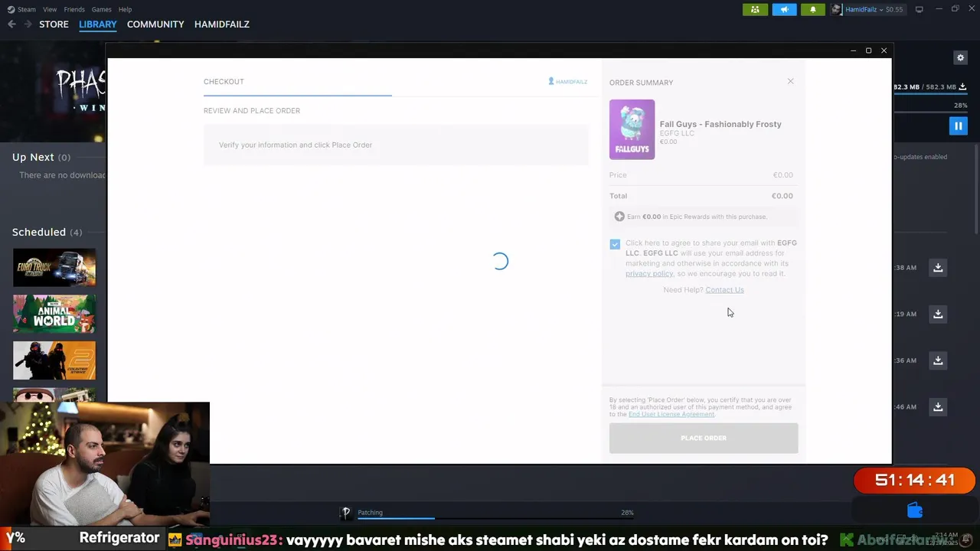Click the Scheduled (4) section header

point(47,232)
